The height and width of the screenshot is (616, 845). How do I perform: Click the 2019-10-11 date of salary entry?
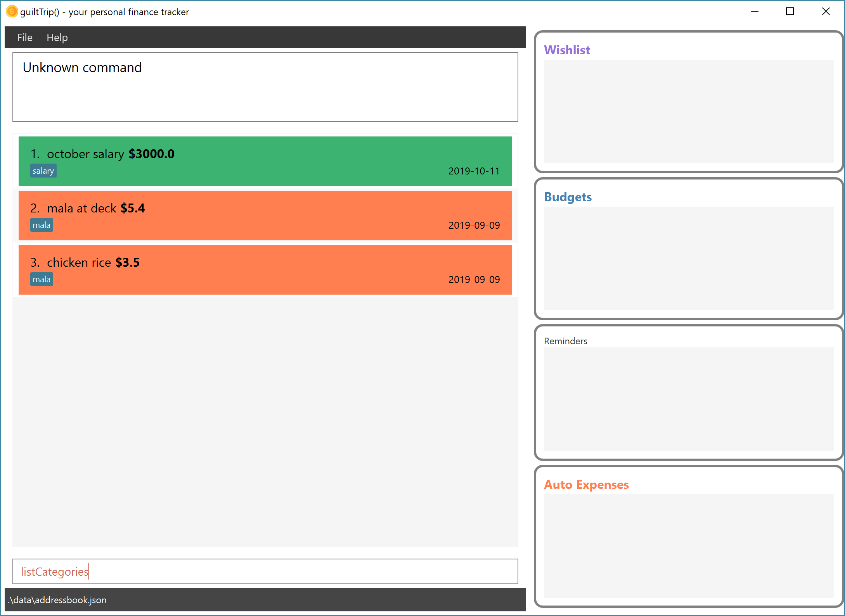pyautogui.click(x=474, y=171)
